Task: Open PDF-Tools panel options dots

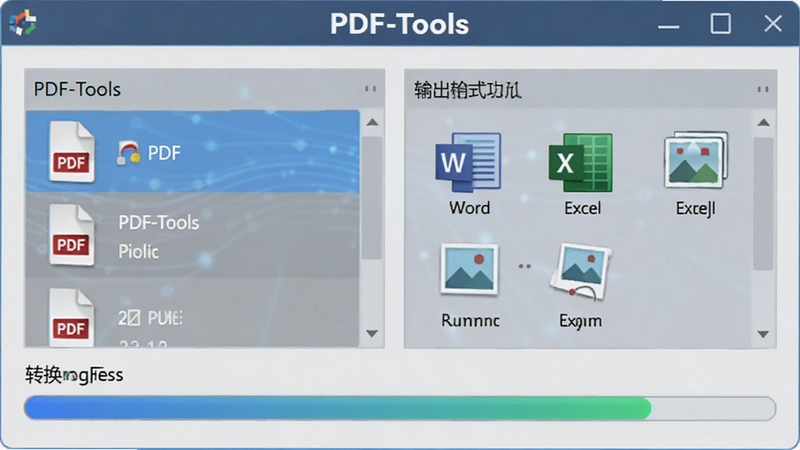Action: point(370,89)
